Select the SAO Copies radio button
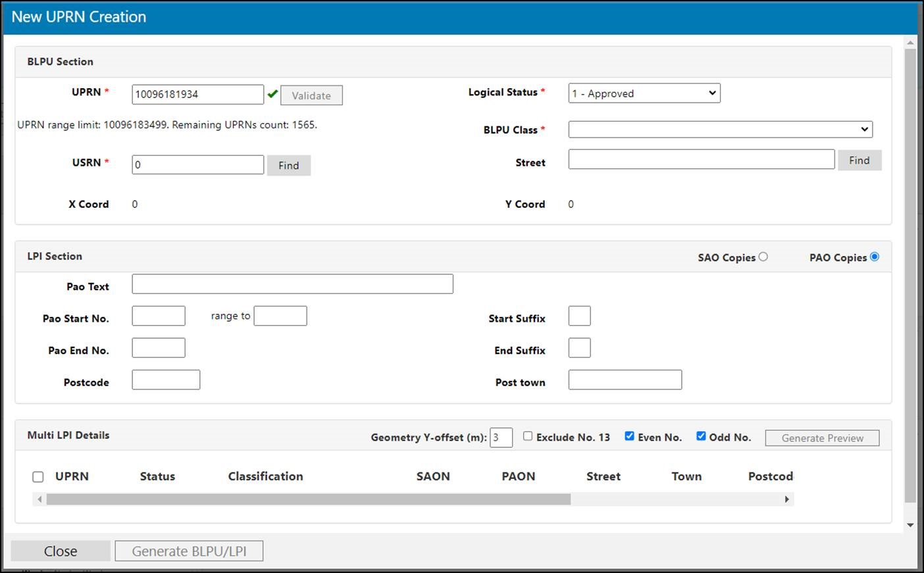The image size is (924, 573). point(763,257)
